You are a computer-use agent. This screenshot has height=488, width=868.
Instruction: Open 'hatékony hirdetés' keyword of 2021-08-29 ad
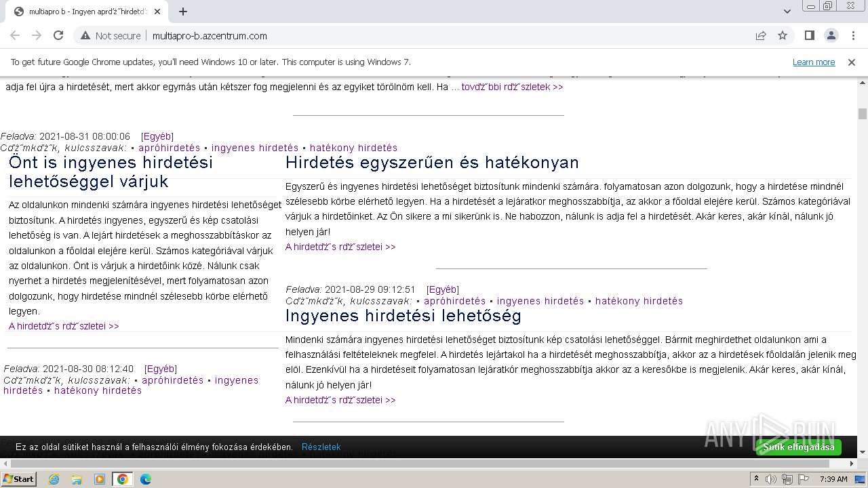click(x=639, y=301)
